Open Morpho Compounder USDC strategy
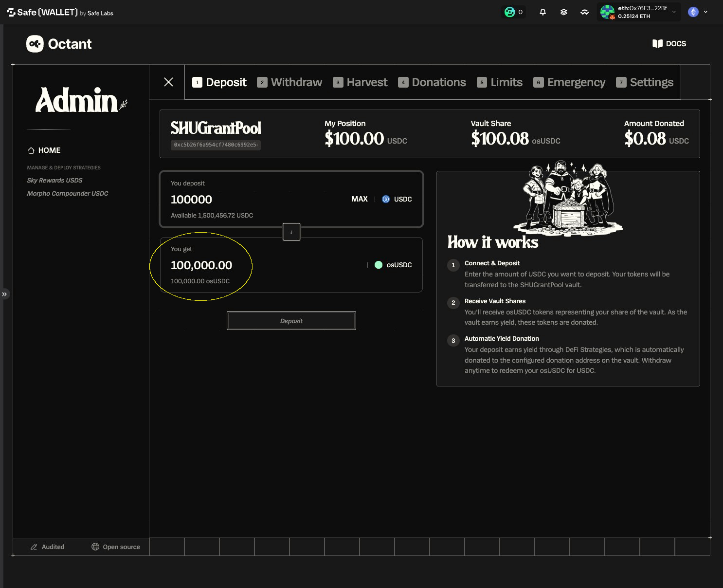Screen dimensions: 723x588 [68, 193]
